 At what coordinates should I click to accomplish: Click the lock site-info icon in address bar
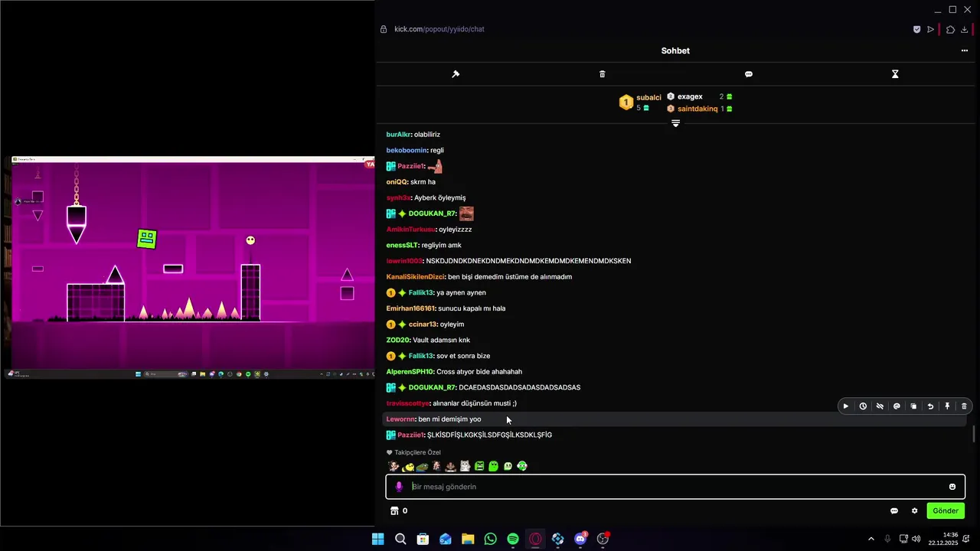(x=384, y=29)
